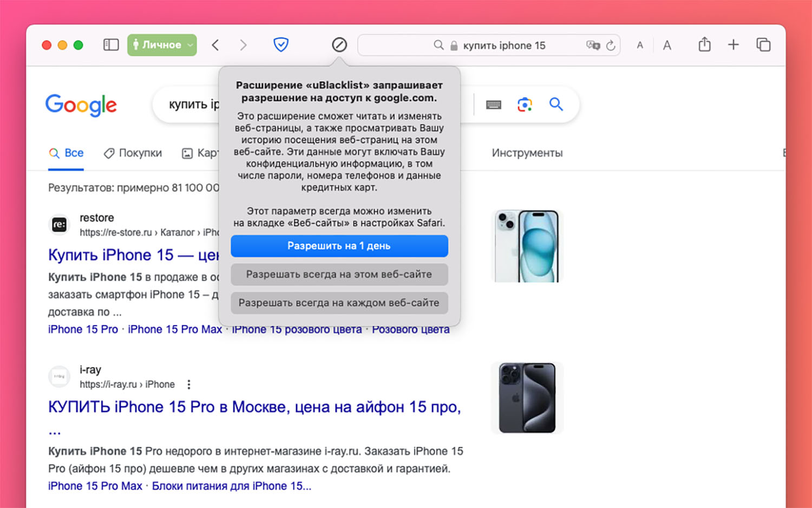
Task: Click the i-ray site favicon
Action: (x=60, y=376)
